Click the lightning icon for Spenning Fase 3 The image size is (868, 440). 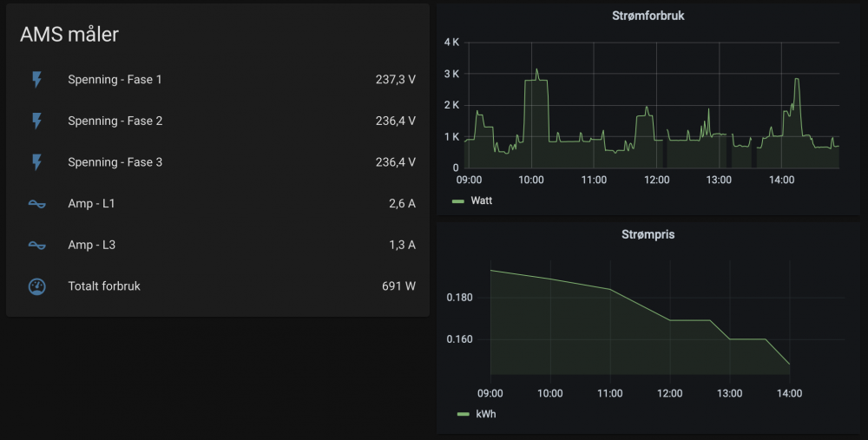(36, 162)
